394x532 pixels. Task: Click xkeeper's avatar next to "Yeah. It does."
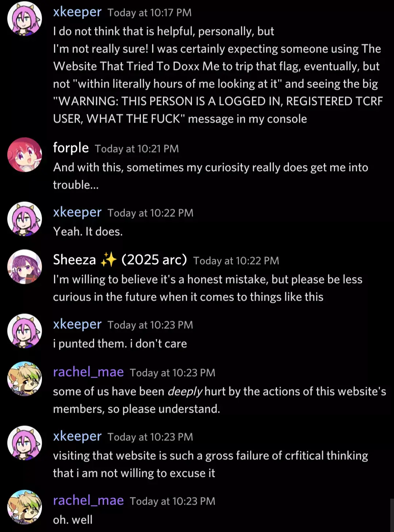pos(24,219)
